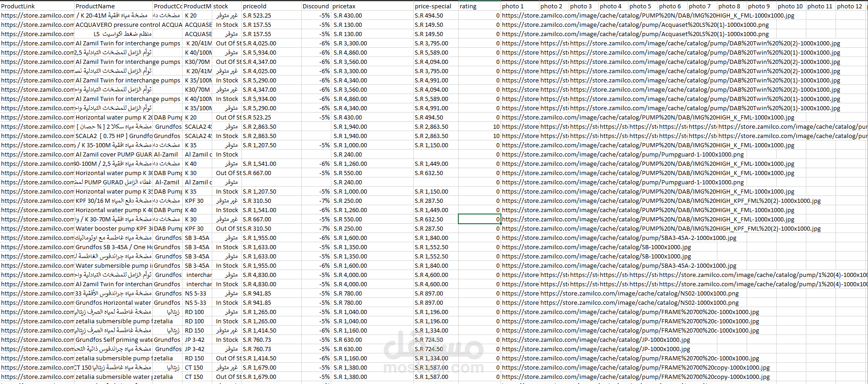Click the photo 10 header cell
The image size is (868, 384).
tap(791, 6)
